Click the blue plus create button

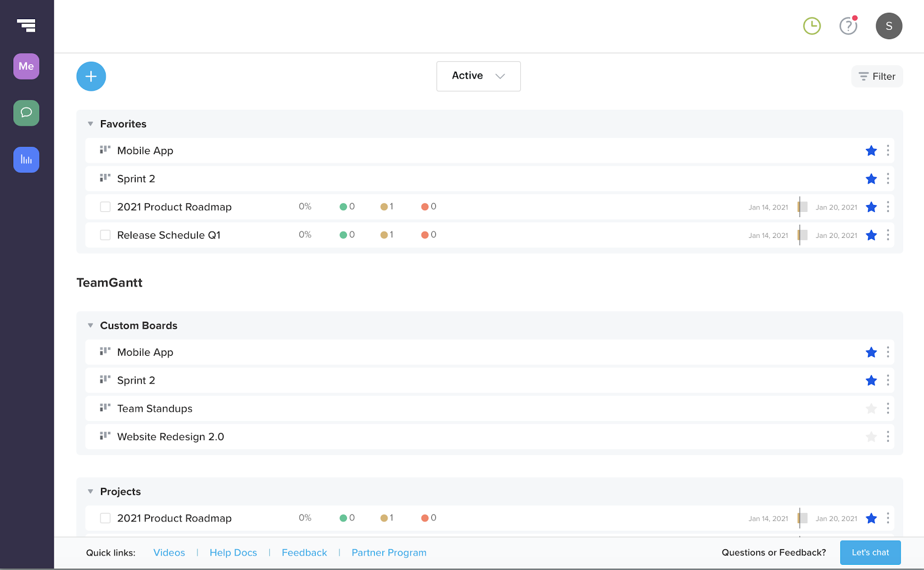[x=91, y=76]
